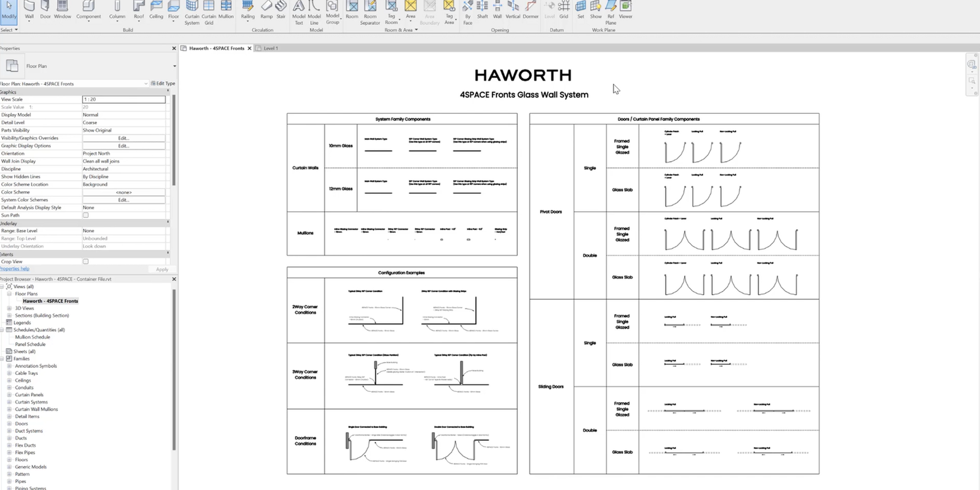Collapse the Floor Plans tree node
The height and width of the screenshot is (490, 980).
click(x=9, y=294)
